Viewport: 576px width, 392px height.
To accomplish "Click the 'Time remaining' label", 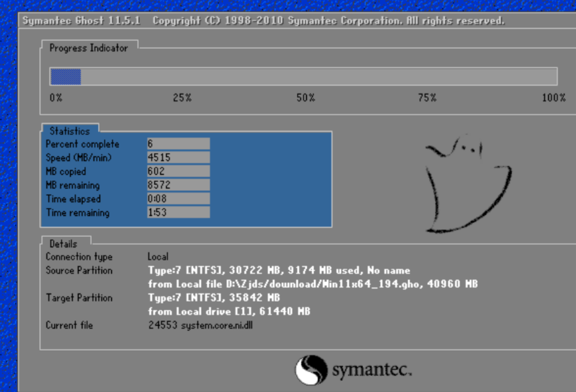I will coord(77,213).
